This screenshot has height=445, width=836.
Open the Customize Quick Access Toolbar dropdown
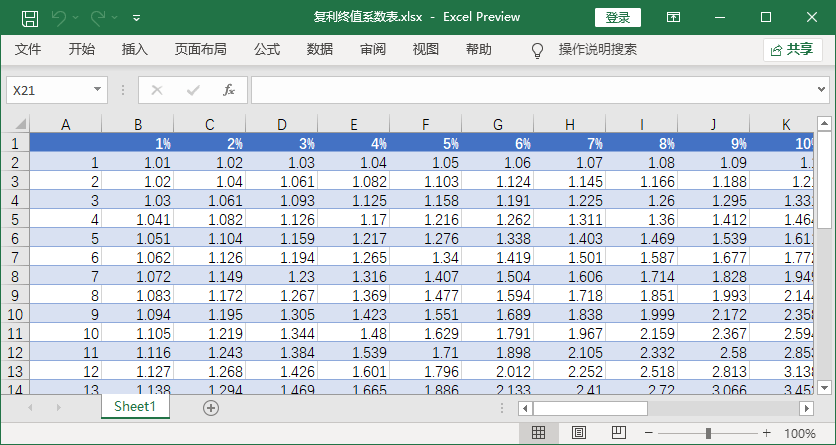point(136,17)
